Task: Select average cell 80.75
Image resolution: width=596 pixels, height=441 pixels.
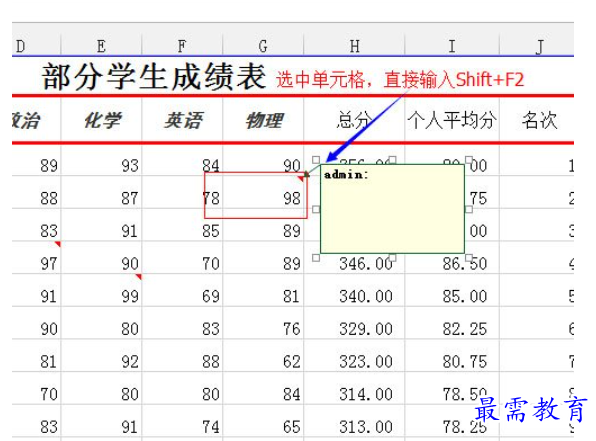Action: [452, 356]
